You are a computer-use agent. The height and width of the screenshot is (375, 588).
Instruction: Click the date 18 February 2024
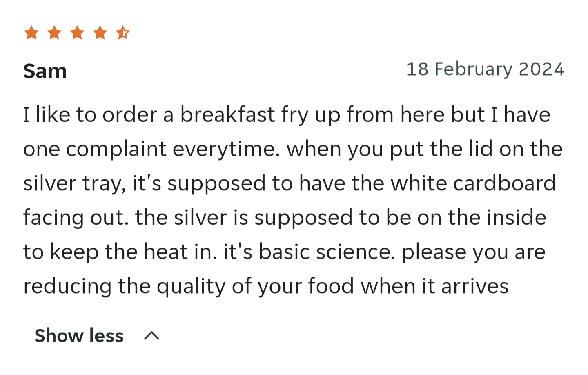pos(485,69)
